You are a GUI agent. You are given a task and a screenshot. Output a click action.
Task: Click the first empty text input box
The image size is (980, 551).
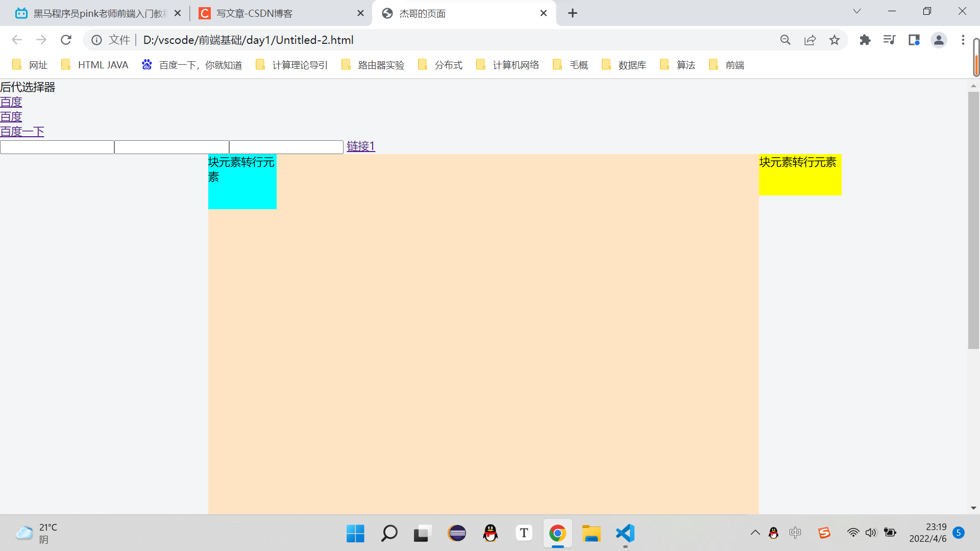57,147
